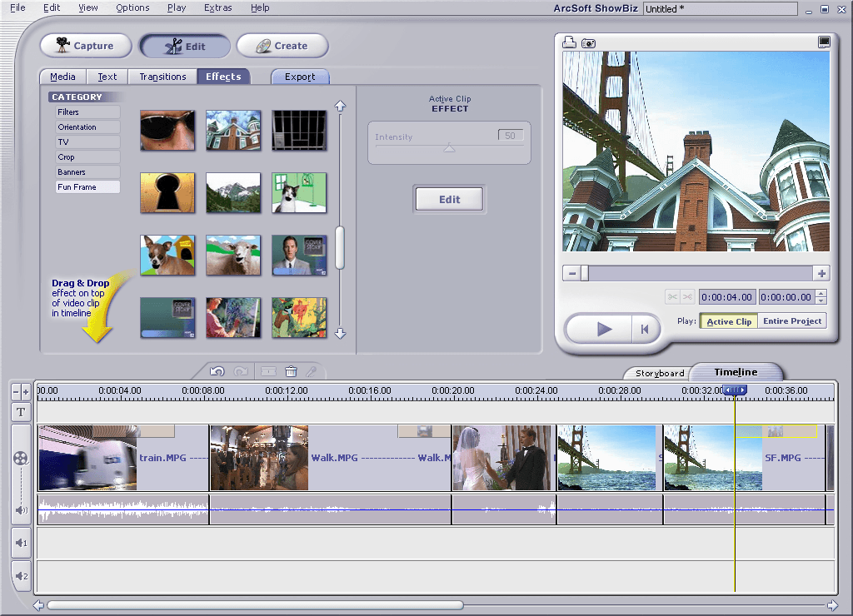This screenshot has height=616, width=853.
Task: Click the print icon above the preview
Action: pyautogui.click(x=570, y=42)
